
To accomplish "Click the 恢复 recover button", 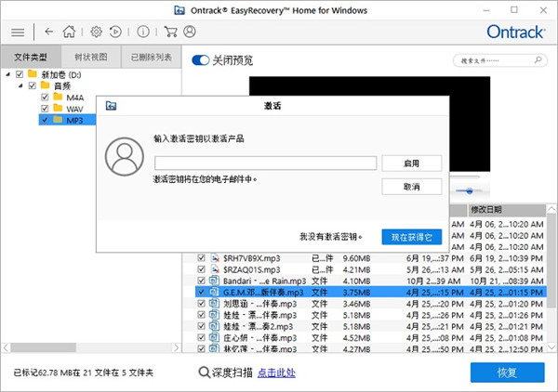I will [x=507, y=372].
